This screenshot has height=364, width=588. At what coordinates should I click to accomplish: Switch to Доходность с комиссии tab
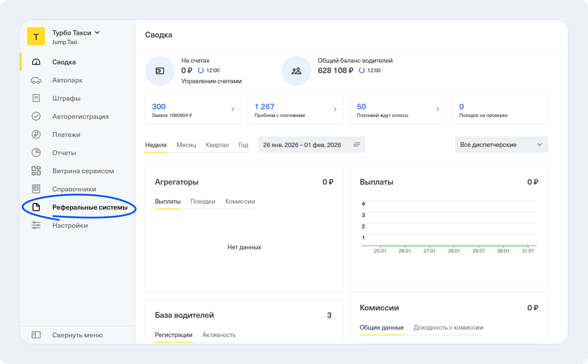click(x=448, y=328)
